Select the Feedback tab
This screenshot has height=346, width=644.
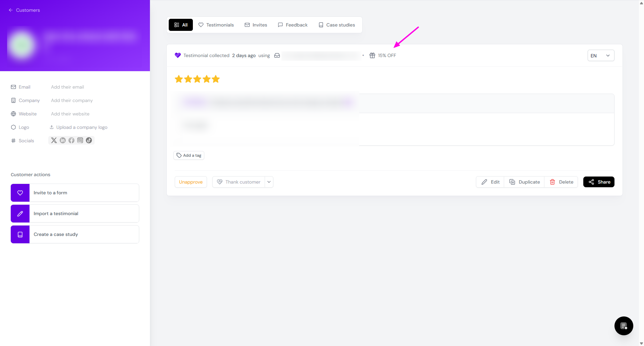click(x=292, y=25)
